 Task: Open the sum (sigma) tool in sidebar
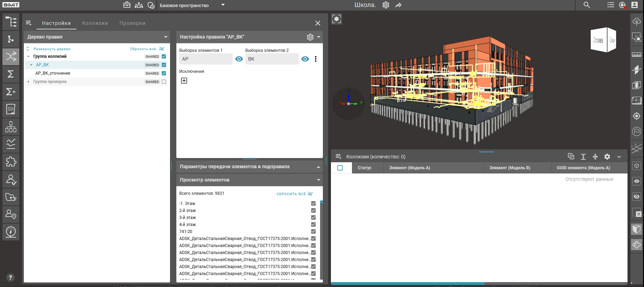(x=11, y=74)
